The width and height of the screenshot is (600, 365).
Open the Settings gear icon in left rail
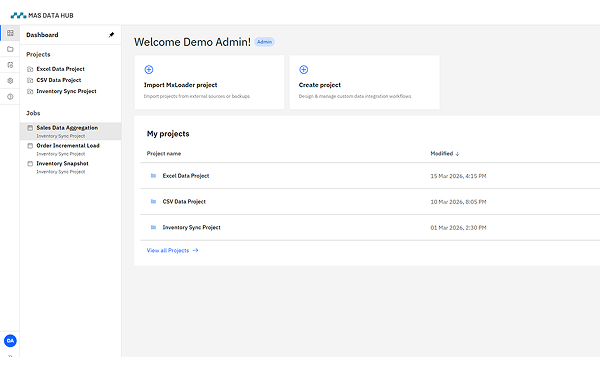10,81
